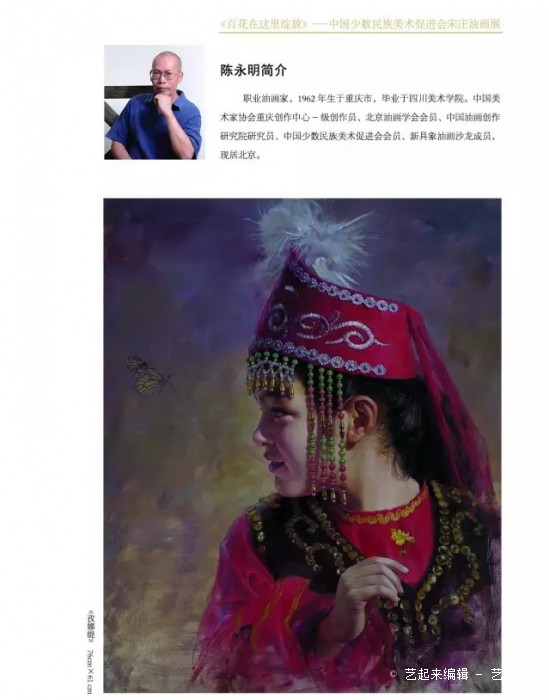549x700 pixels.
Task: Select the heading 陈永明简介
Action: click(253, 71)
